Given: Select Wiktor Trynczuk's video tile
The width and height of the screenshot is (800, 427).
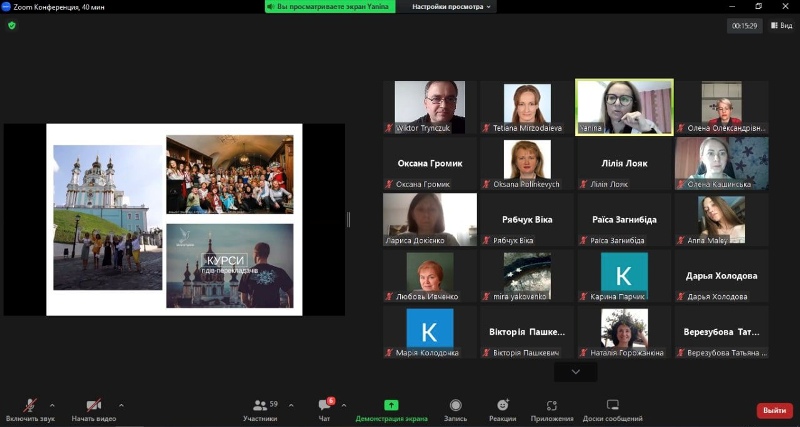Looking at the screenshot, I should point(430,107).
